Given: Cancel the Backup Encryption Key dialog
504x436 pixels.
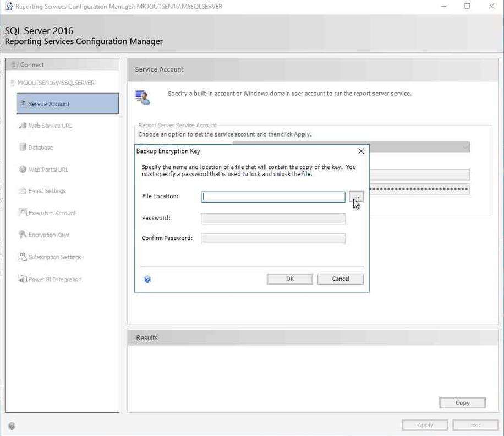Looking at the screenshot, I should click(341, 279).
